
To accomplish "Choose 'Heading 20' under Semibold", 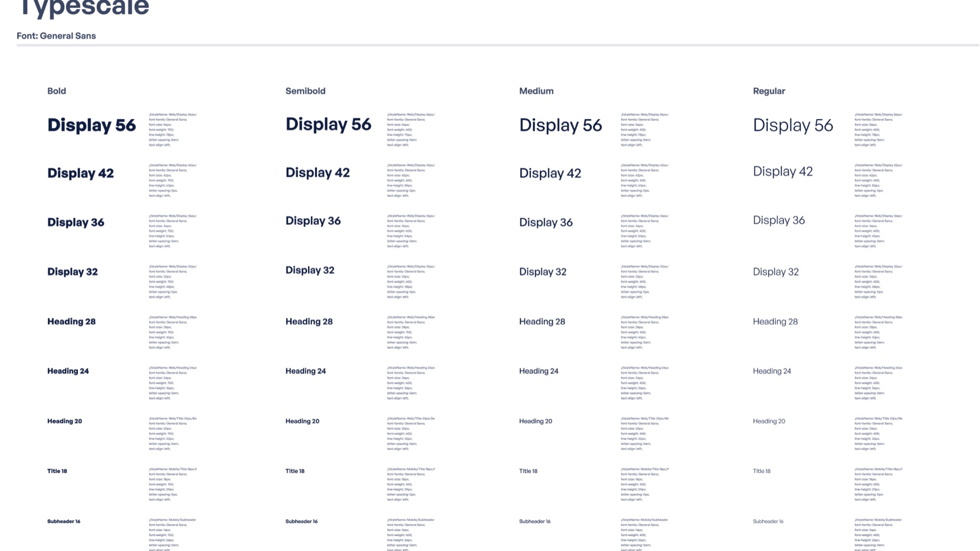I will [302, 422].
